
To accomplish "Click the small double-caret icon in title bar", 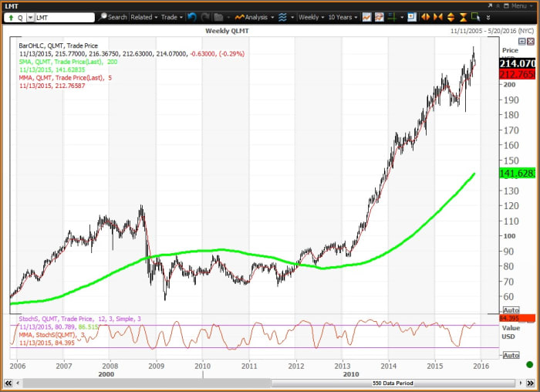I will [x=498, y=6].
